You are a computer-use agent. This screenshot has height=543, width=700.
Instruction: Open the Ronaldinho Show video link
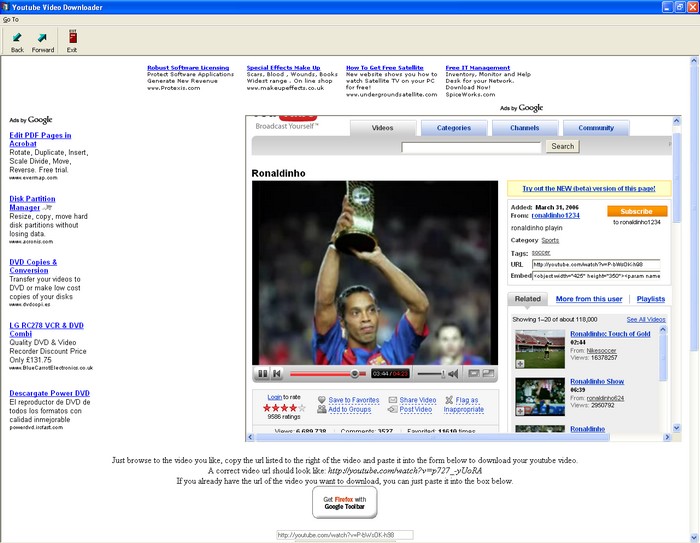coord(597,381)
